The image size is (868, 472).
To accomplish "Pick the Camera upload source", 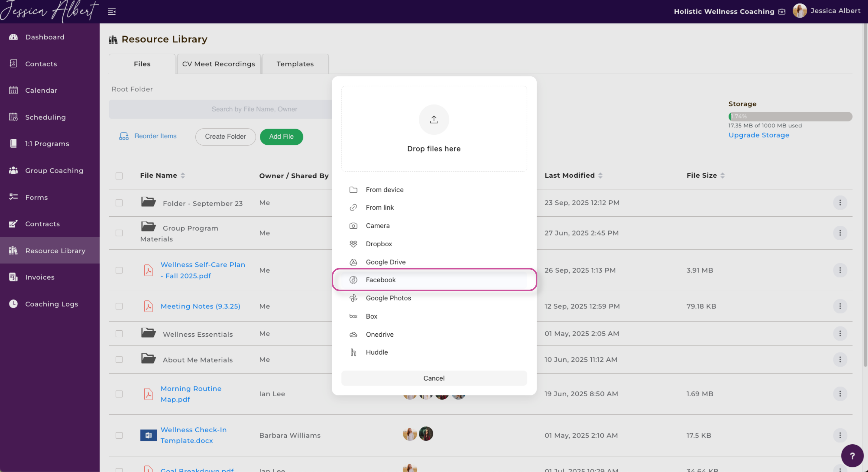I will (377, 225).
